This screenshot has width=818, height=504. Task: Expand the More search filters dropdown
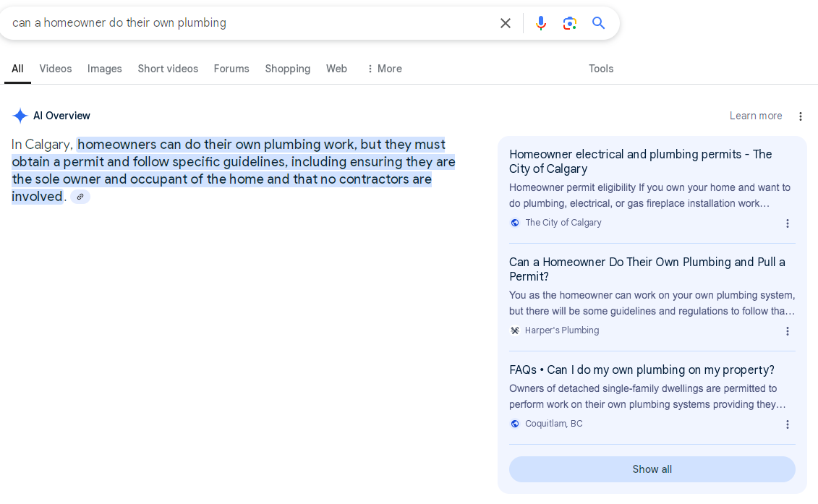point(384,69)
